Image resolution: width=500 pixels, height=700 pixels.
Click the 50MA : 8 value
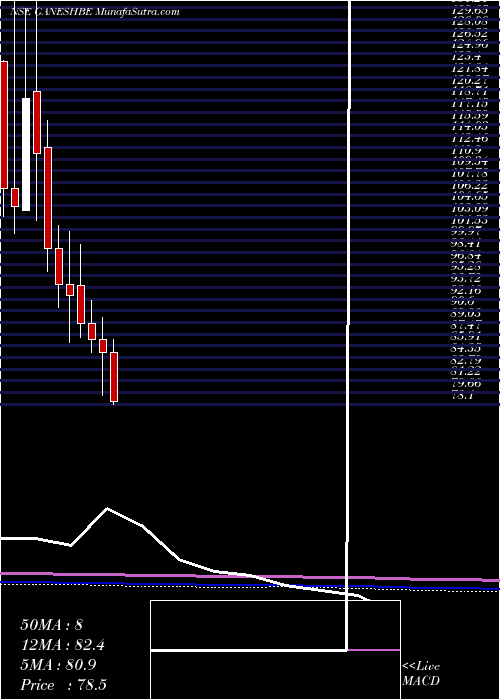click(x=51, y=625)
